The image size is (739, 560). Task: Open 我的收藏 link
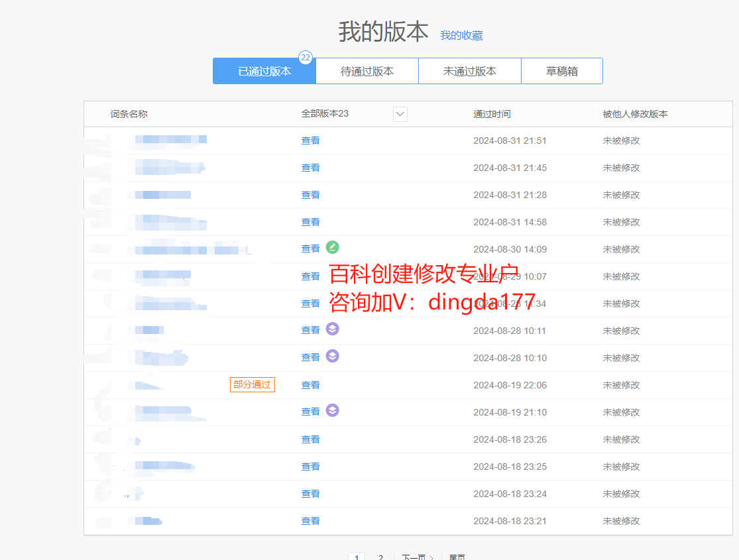(461, 35)
